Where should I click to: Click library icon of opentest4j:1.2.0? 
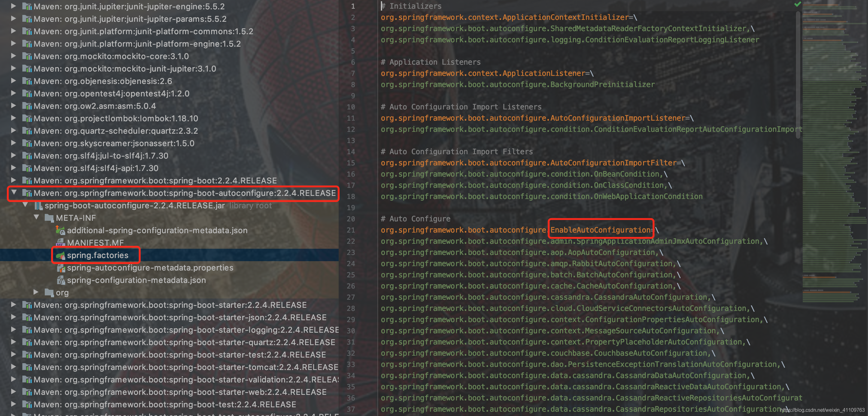pos(27,94)
